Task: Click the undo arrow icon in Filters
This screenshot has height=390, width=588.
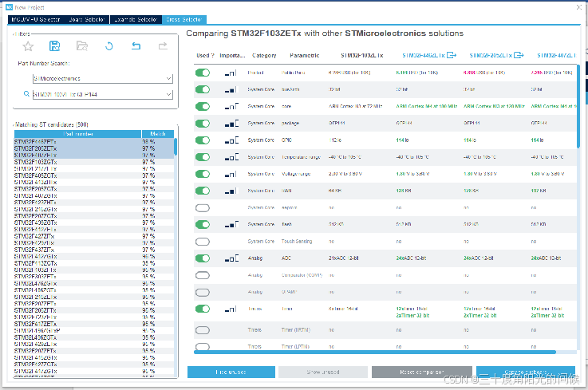Action: pyautogui.click(x=136, y=45)
